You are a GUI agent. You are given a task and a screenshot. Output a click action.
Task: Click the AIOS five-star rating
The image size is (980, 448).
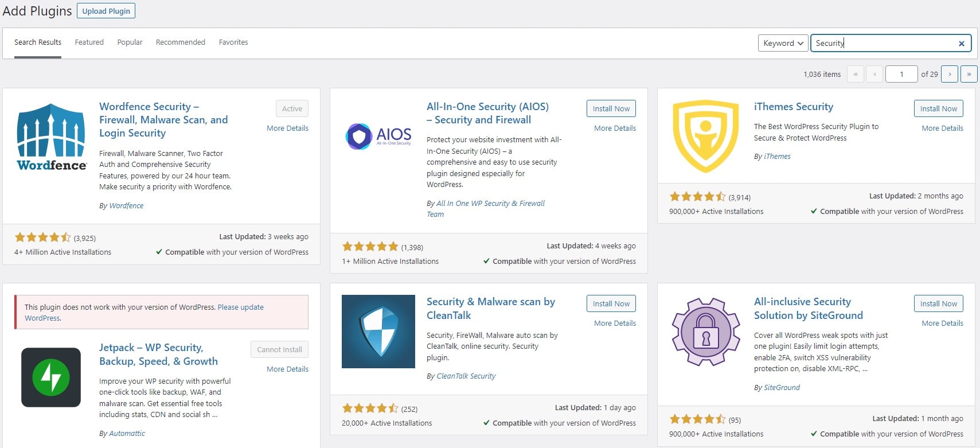[370, 247]
